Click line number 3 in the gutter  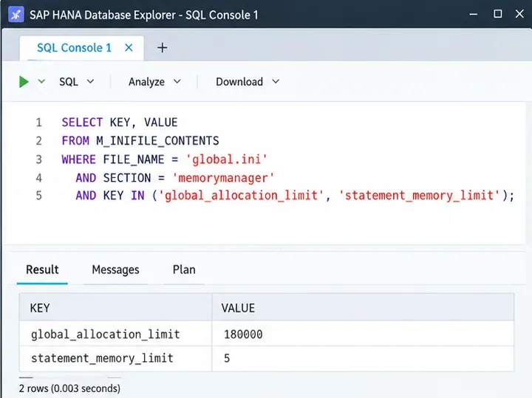click(38, 159)
